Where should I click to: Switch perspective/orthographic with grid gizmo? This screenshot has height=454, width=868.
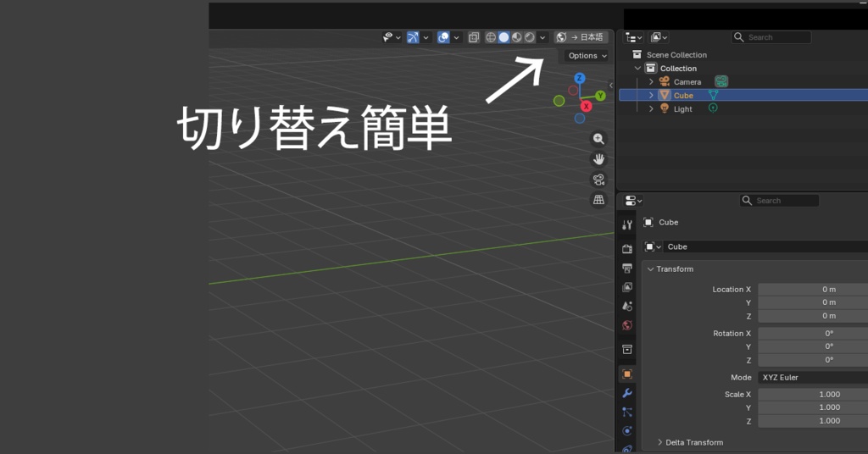tap(598, 200)
